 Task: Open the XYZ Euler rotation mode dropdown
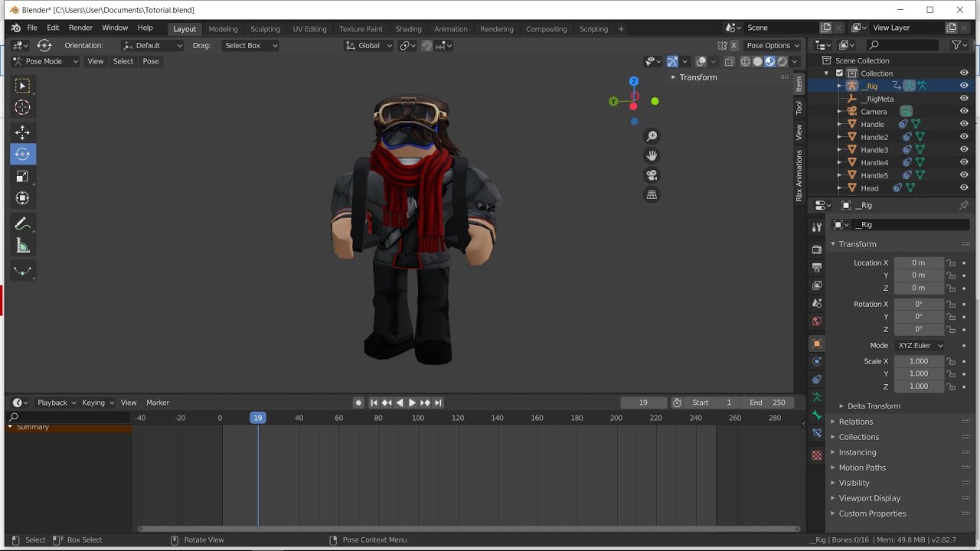click(x=920, y=346)
